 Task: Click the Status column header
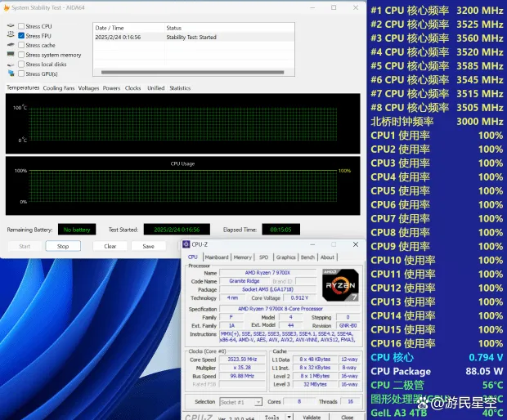point(230,28)
